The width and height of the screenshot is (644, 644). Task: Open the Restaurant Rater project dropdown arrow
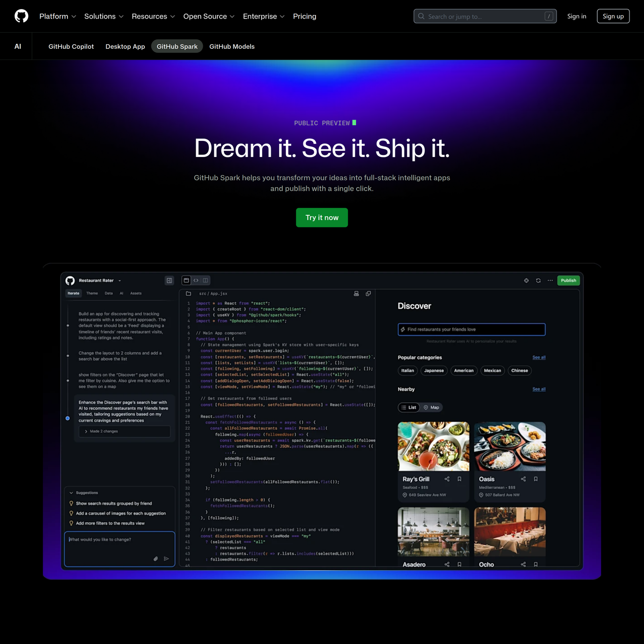point(120,281)
